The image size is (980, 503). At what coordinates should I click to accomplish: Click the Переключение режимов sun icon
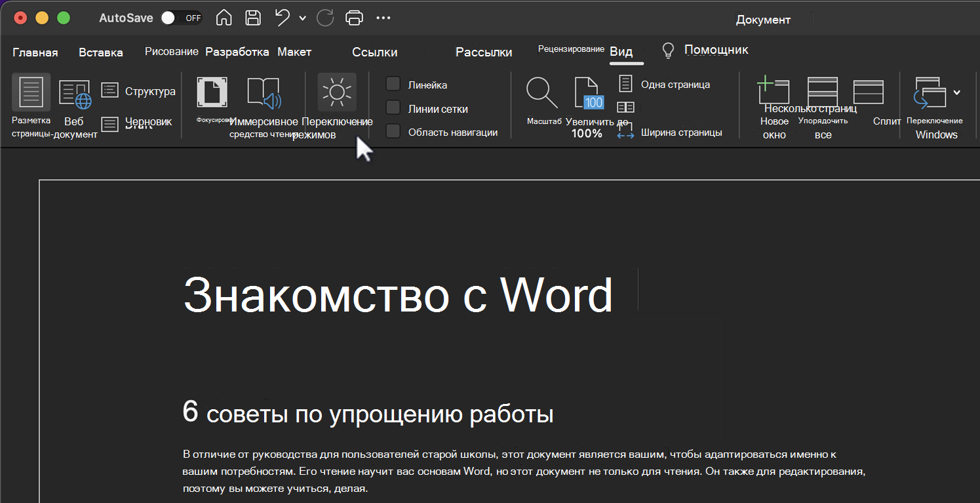337,92
